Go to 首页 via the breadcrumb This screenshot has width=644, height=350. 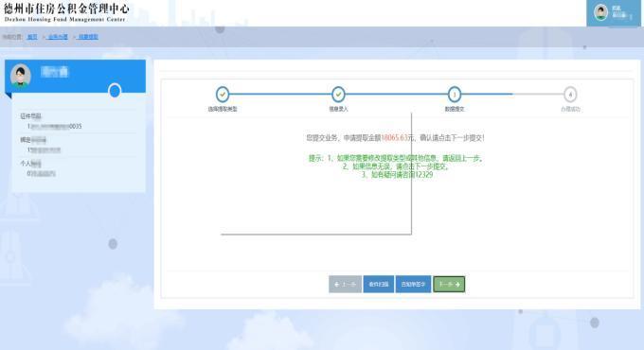pyautogui.click(x=32, y=37)
